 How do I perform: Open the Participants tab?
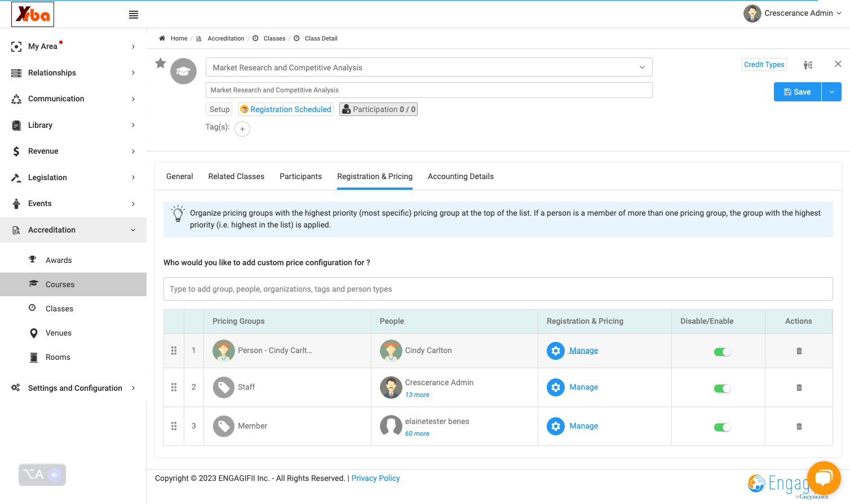point(300,176)
